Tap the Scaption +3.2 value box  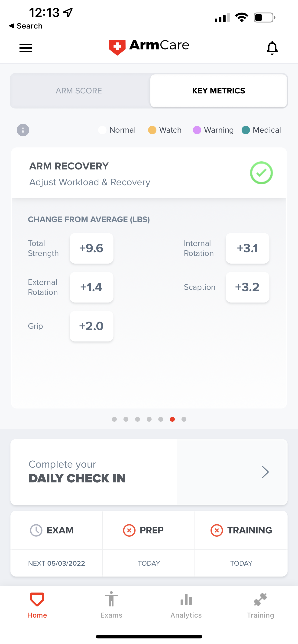pyautogui.click(x=247, y=287)
